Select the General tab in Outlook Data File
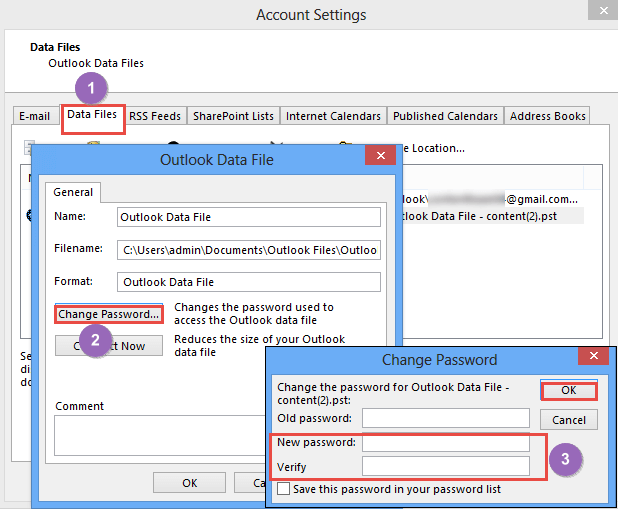The image size is (618, 509). tap(73, 192)
